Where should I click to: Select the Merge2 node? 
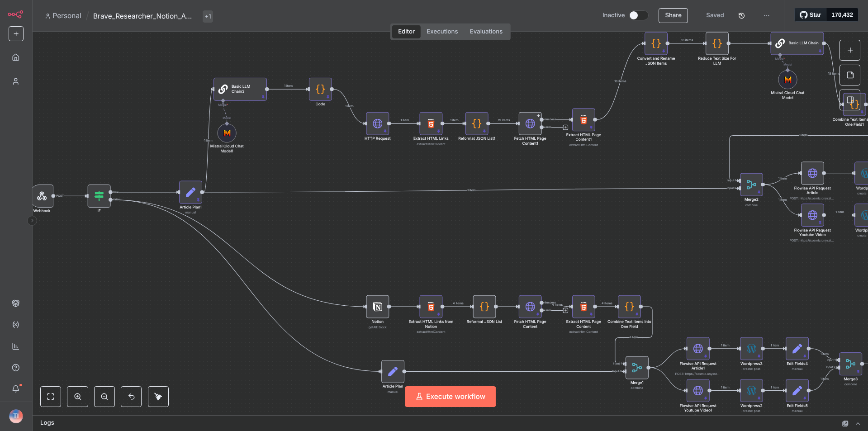[751, 185]
